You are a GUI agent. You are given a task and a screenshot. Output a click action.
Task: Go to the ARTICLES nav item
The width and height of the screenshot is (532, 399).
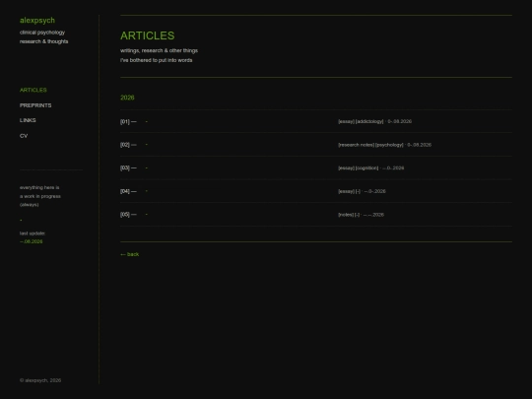pos(33,90)
